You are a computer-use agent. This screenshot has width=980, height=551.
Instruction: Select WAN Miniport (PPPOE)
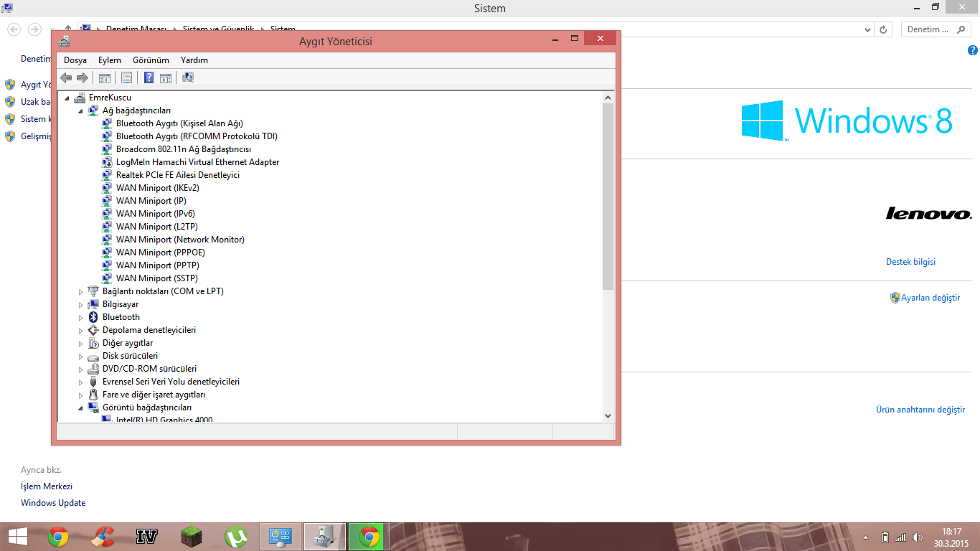point(161,253)
